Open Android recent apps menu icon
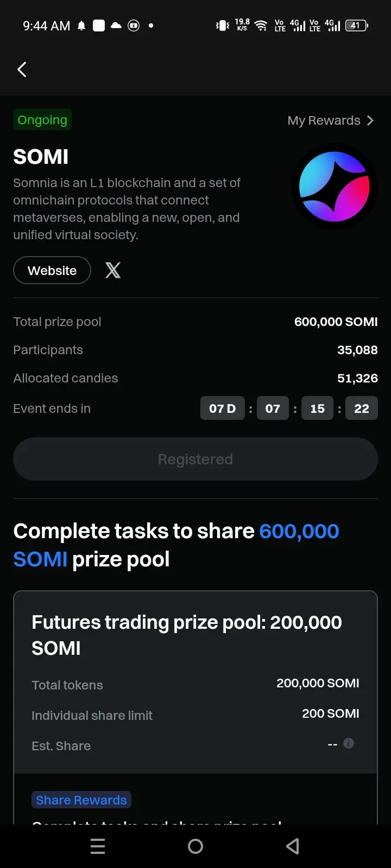Viewport: 391px width, 868px height. pos(98,846)
